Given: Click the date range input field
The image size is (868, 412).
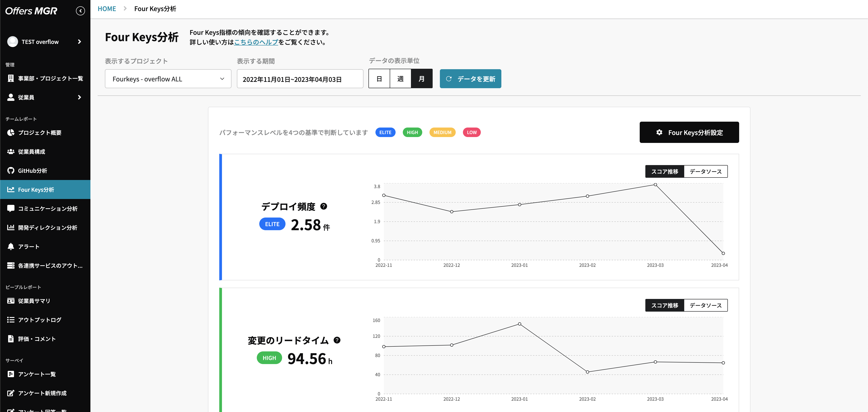Looking at the screenshot, I should pos(300,78).
